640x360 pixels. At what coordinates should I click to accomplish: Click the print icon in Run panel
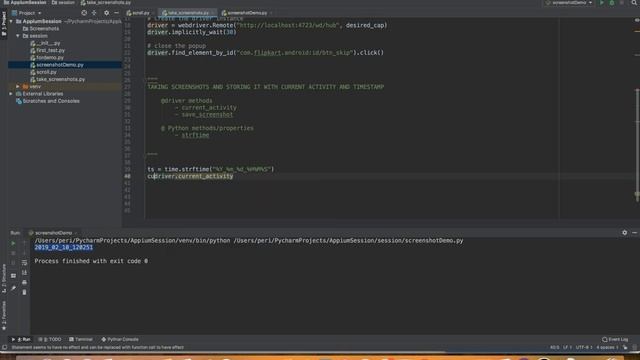(x=24, y=282)
